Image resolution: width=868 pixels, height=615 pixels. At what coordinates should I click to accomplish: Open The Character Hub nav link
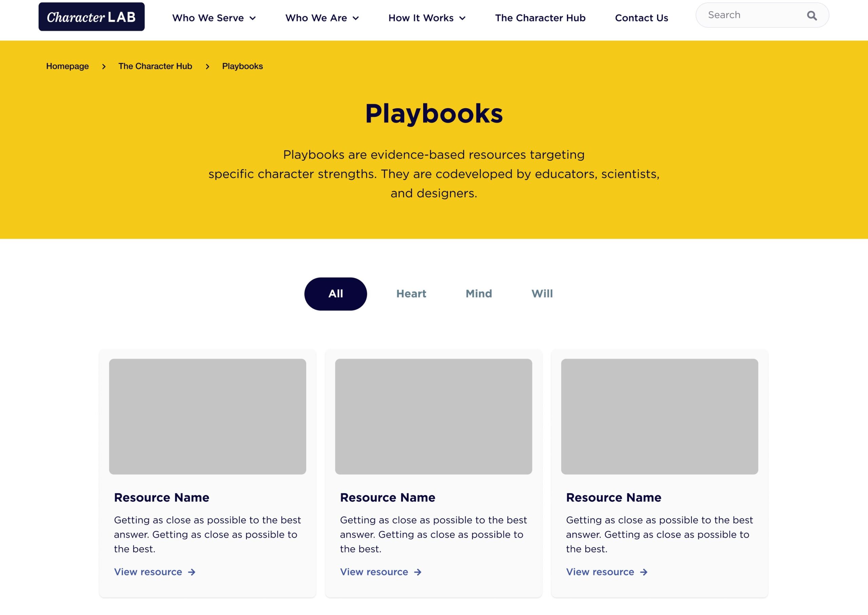coord(540,18)
